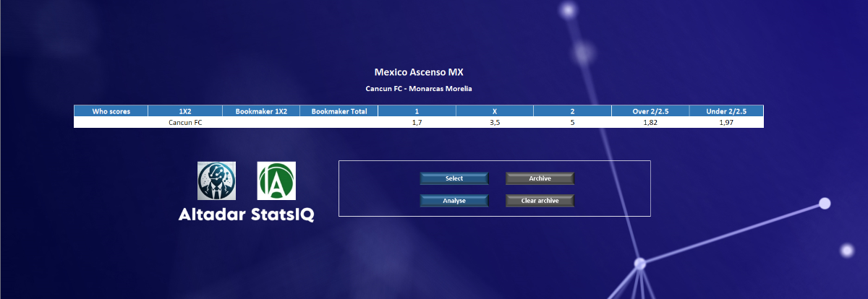Click the detective figure logo icon
The image size is (868, 299).
coord(216,181)
